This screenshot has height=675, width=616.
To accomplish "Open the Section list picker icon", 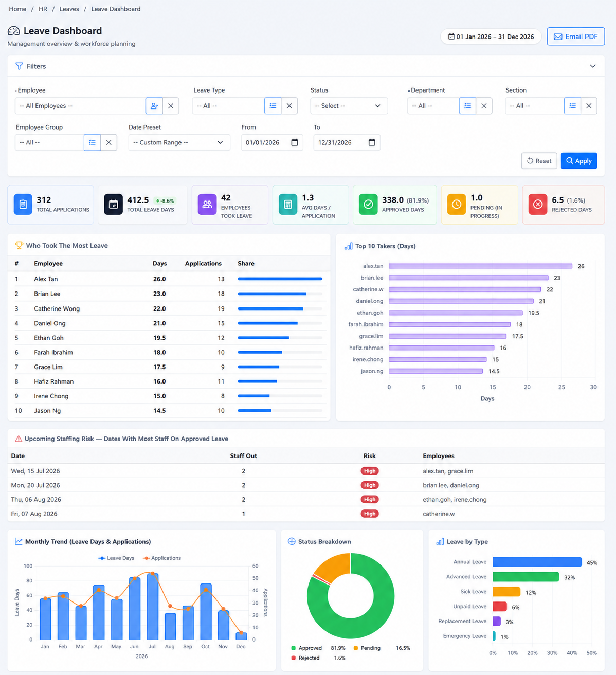I will 572,106.
